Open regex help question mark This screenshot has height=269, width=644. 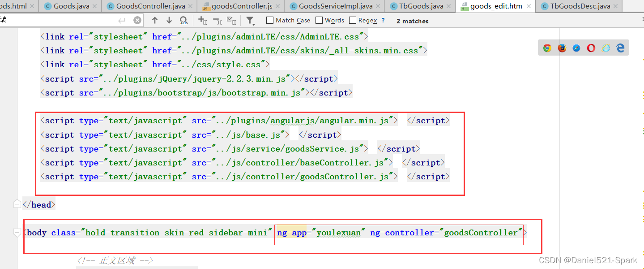coord(383,20)
